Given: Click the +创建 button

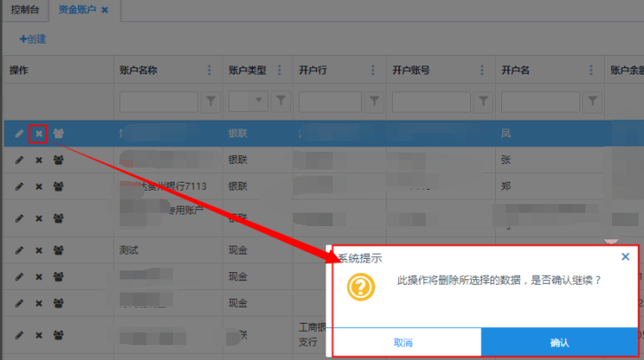Looking at the screenshot, I should (33, 39).
